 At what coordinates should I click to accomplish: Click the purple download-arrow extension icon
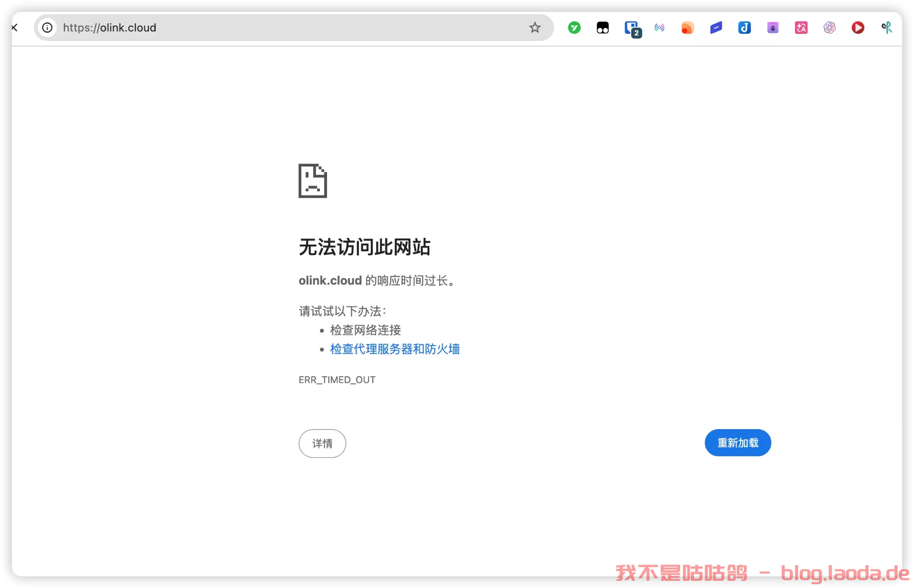[x=773, y=28]
